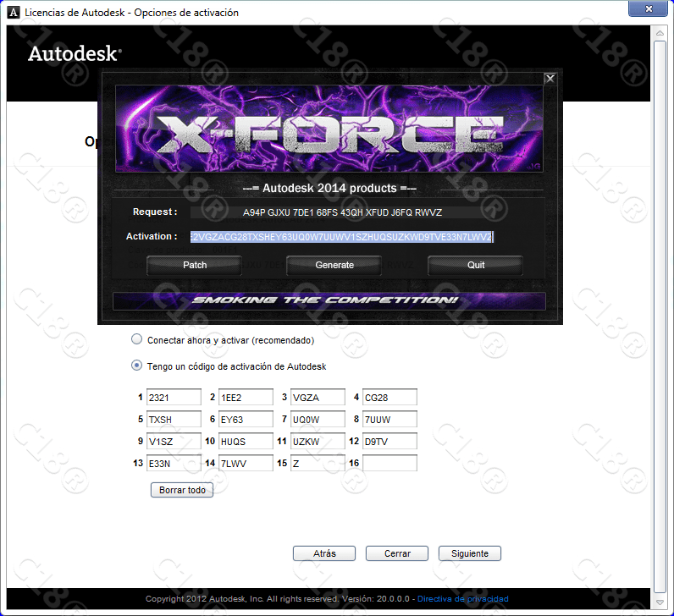The width and height of the screenshot is (674, 616).
Task: Click activation field 5 containing TXSH
Action: pos(174,419)
